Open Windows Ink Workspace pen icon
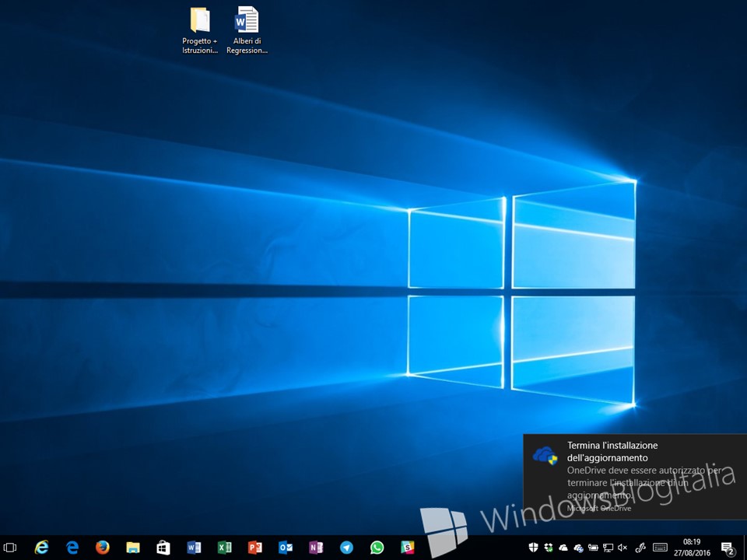 (x=640, y=548)
